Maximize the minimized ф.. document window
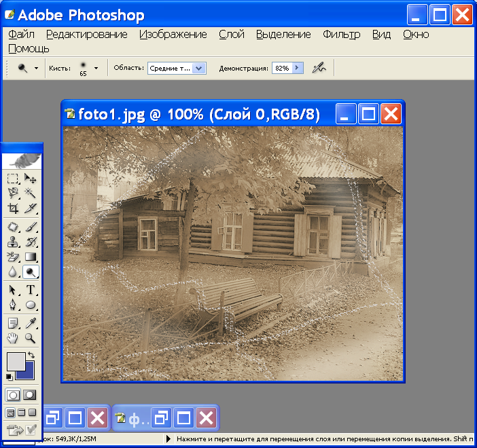Viewport: 477px width, 448px height. click(183, 417)
